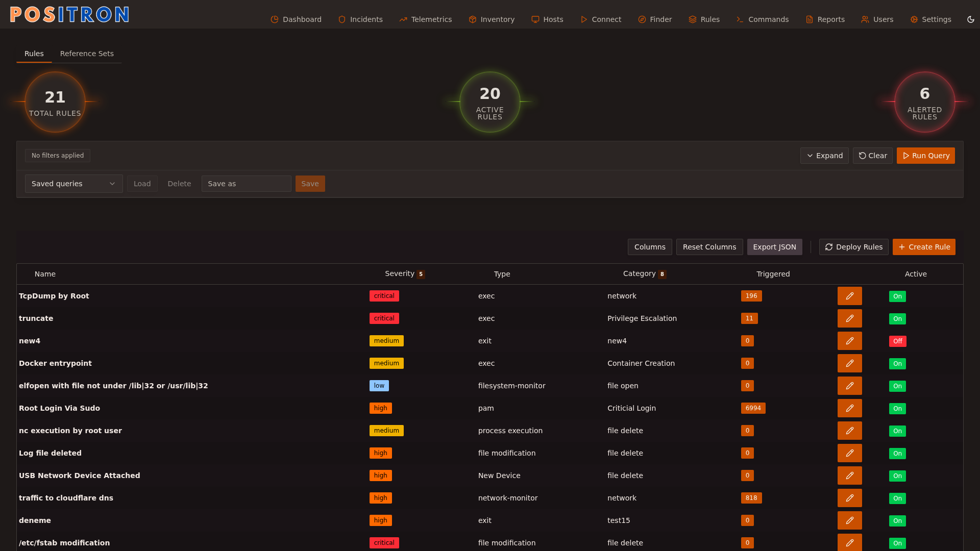
Task: Expand the filter query panel
Action: (824, 156)
